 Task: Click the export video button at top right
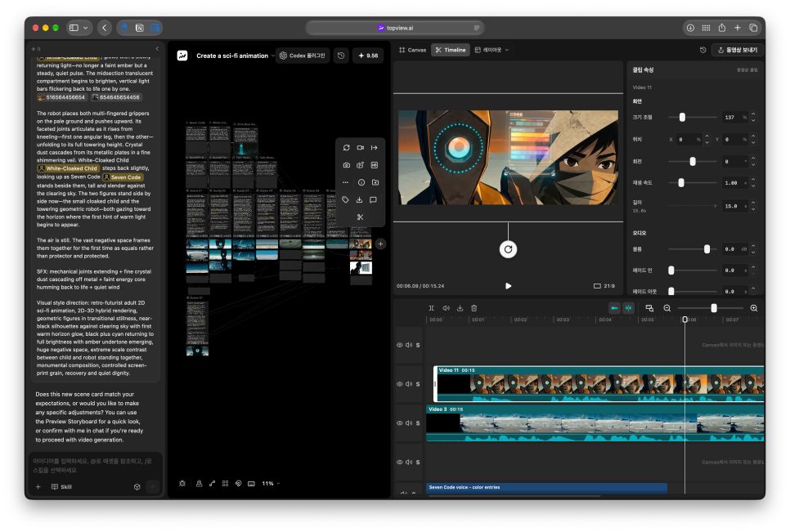click(738, 50)
